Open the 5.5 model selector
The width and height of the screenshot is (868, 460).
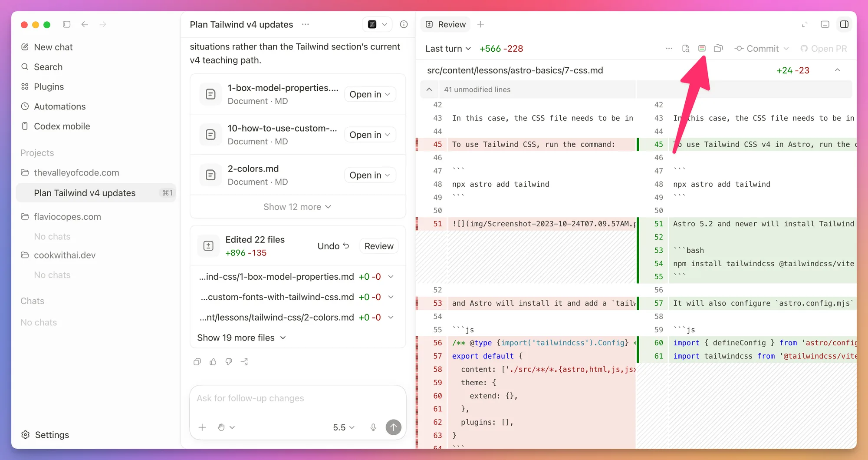(344, 427)
